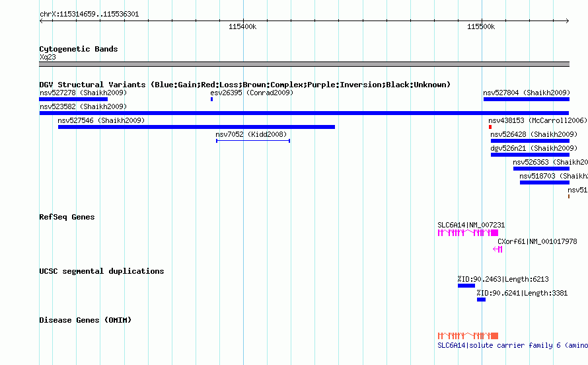Click the red nsv438153 (McCarroll2006) loss marker
Screen dimensions: 588x365
coord(490,127)
